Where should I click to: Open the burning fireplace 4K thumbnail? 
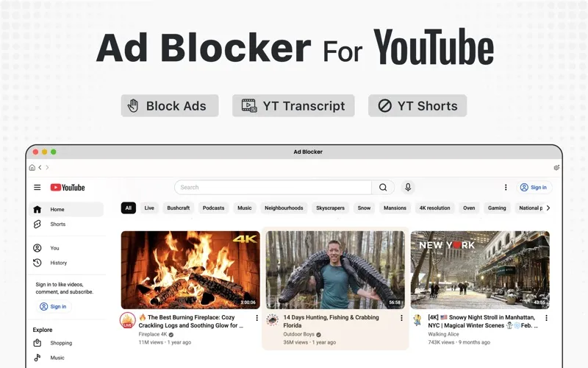(x=190, y=270)
